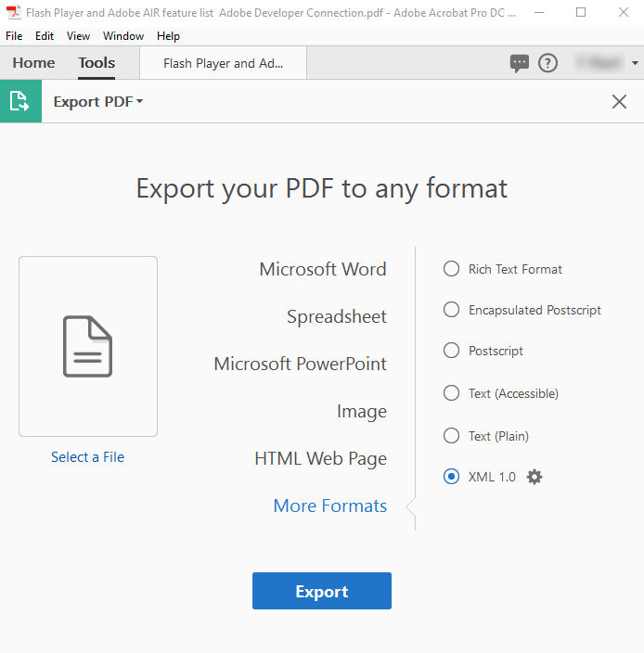Screen dimensions: 644x653
Task: Switch to the Tools tab
Action: tap(97, 63)
